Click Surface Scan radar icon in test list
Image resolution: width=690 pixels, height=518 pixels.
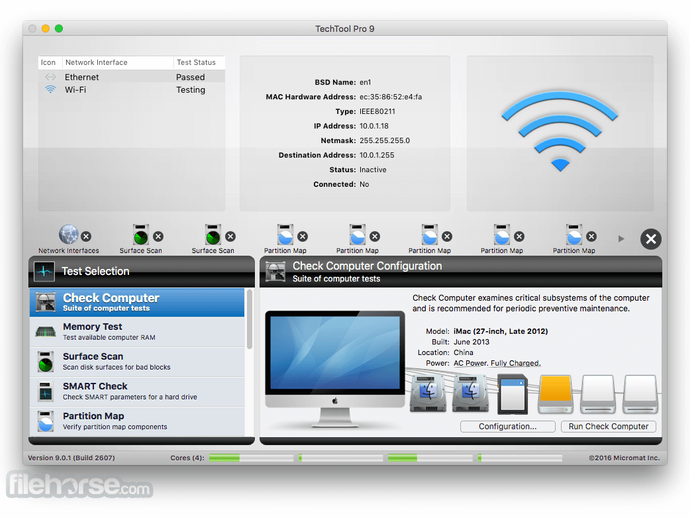tap(46, 361)
